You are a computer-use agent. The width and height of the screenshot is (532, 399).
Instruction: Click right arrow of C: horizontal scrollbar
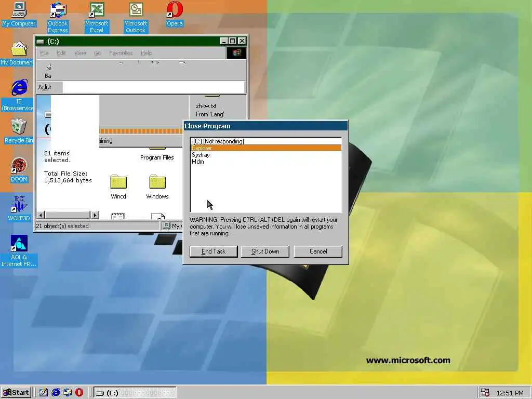coord(95,215)
